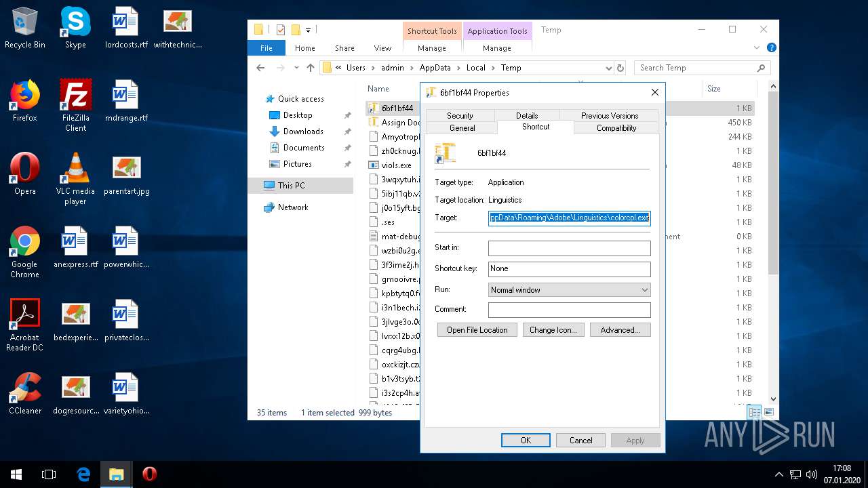Screen dimensions: 868x488
Task: Open the Share ribbon tab
Action: point(344,48)
